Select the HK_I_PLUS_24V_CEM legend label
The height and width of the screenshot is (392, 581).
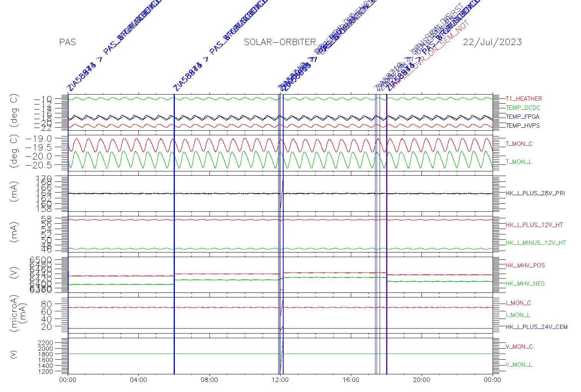[x=536, y=327]
